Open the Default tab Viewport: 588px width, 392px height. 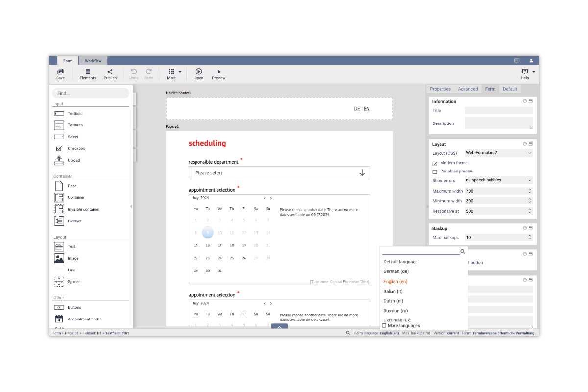pos(510,89)
